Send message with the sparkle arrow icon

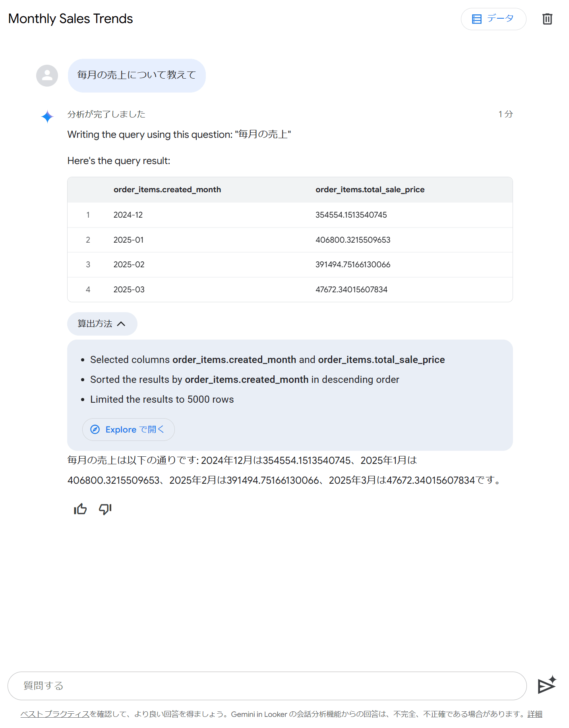547,685
